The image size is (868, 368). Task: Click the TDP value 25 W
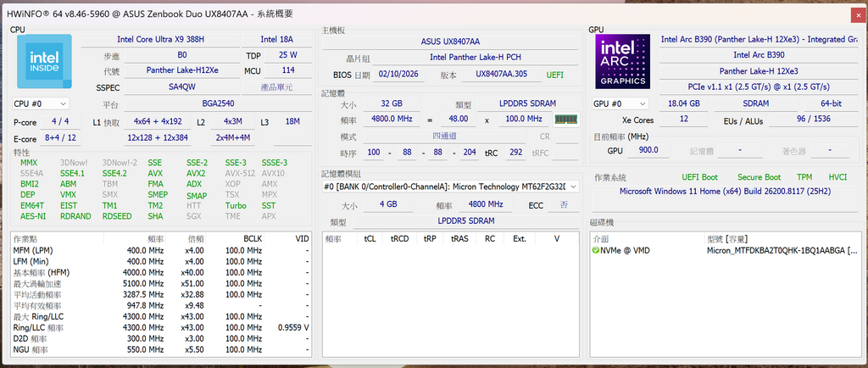pyautogui.click(x=288, y=55)
